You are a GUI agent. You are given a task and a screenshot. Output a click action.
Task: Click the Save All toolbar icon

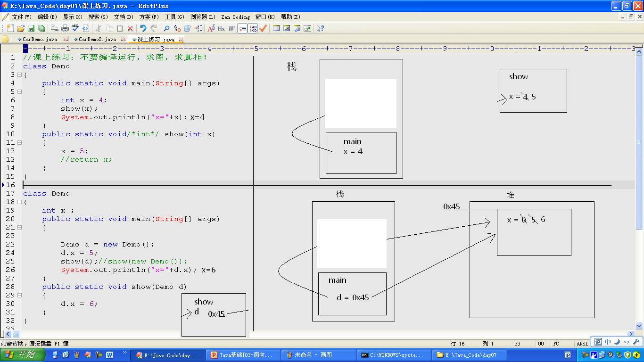click(41, 28)
